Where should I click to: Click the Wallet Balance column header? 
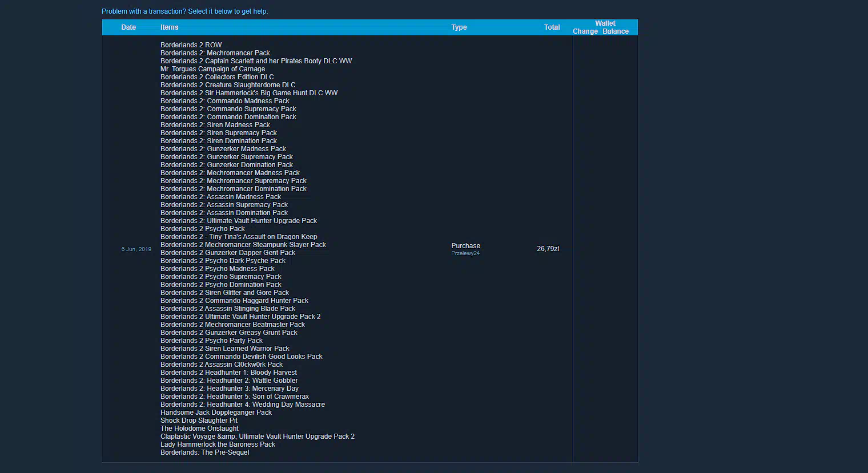point(616,31)
